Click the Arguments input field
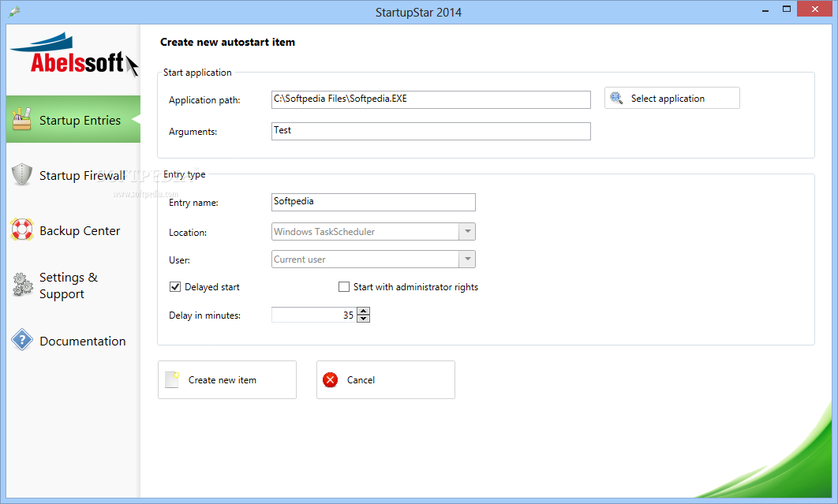 431,131
